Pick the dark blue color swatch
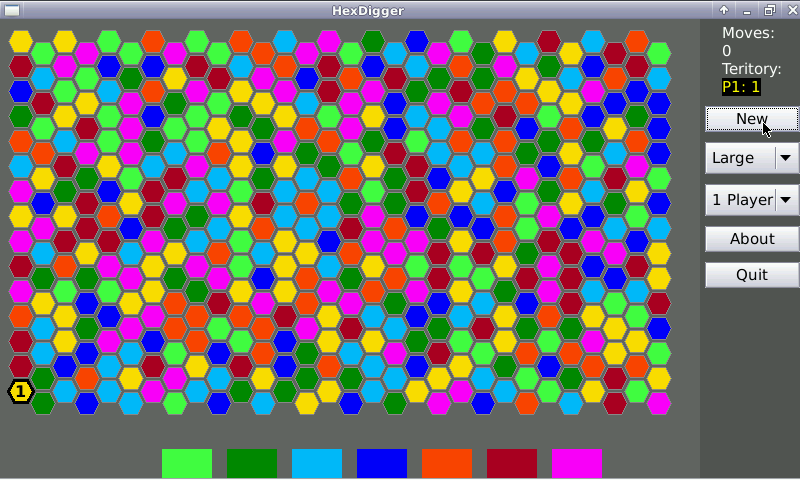 point(382,464)
